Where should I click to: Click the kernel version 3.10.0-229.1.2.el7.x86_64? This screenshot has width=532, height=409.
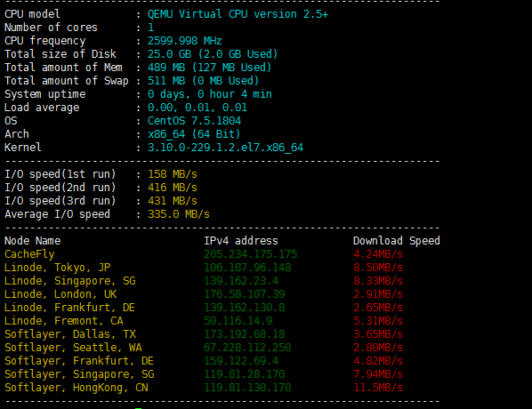coord(225,148)
